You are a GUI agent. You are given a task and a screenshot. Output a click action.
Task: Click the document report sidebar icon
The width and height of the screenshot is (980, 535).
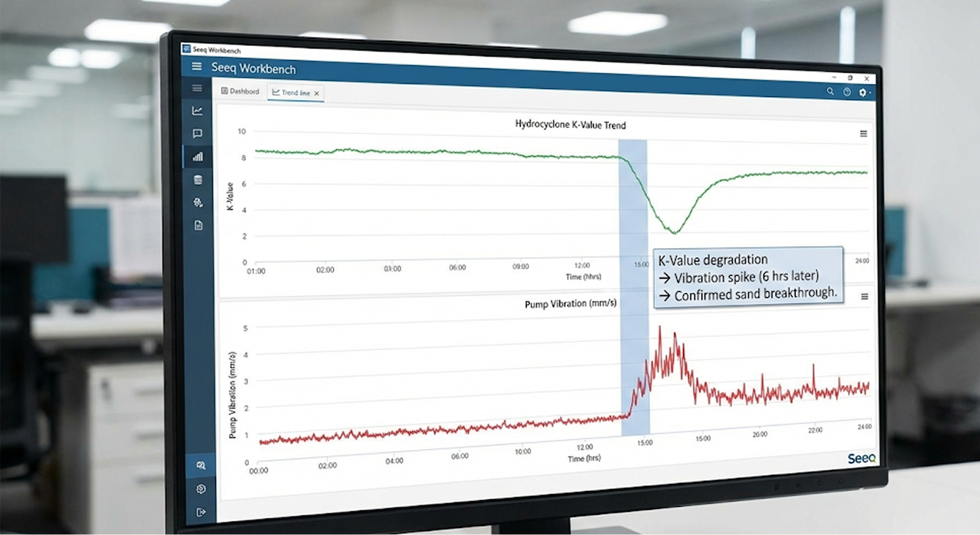click(198, 225)
